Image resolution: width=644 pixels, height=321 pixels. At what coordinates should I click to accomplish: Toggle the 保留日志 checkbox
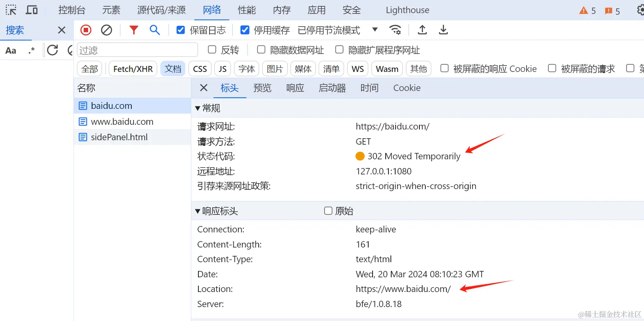[x=181, y=30]
